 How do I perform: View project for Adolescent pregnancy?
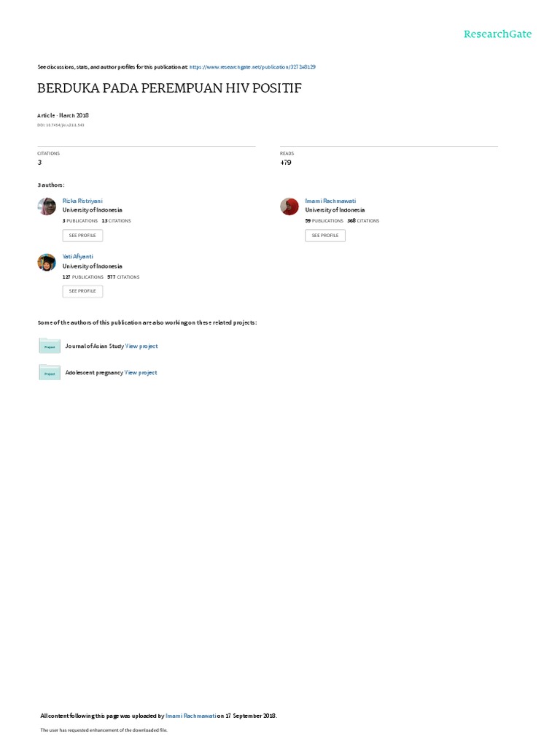(141, 373)
